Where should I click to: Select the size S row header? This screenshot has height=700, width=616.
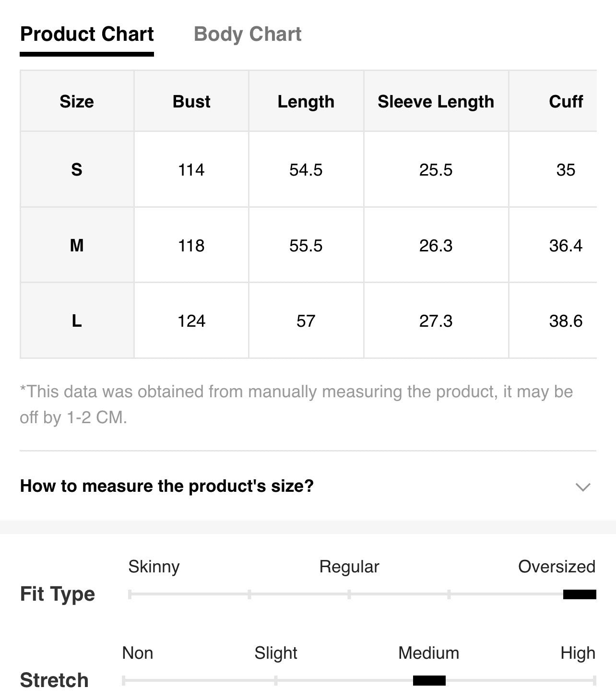77,169
